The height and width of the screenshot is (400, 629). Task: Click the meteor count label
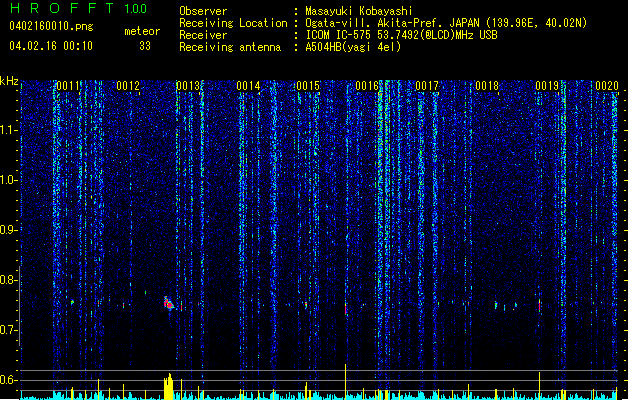(142, 31)
